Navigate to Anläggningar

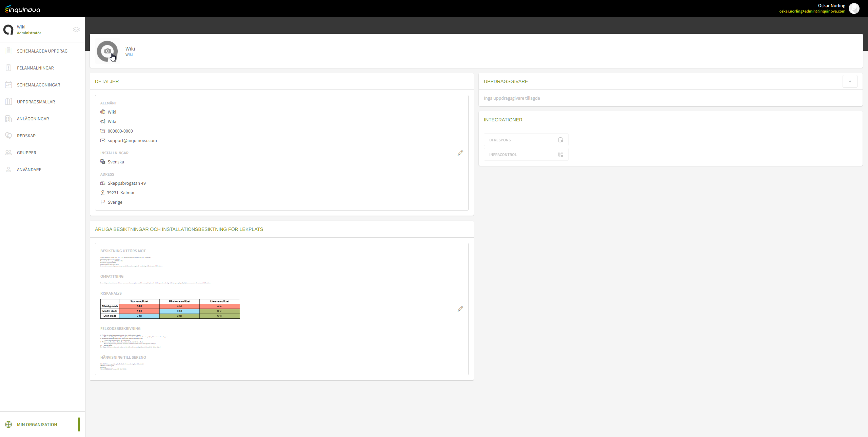point(33,119)
